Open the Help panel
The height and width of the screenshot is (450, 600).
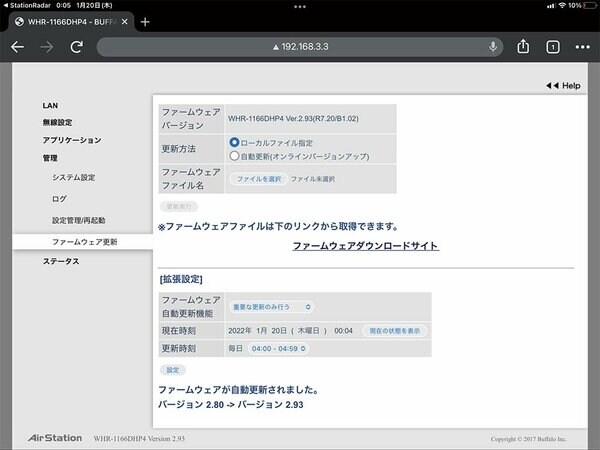pos(563,86)
